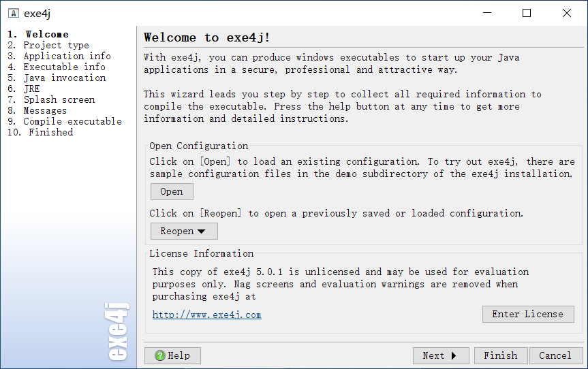Click the vertical exe4j logo in sidebar
Viewport: 588px width, 369px height.
pyautogui.click(x=117, y=332)
